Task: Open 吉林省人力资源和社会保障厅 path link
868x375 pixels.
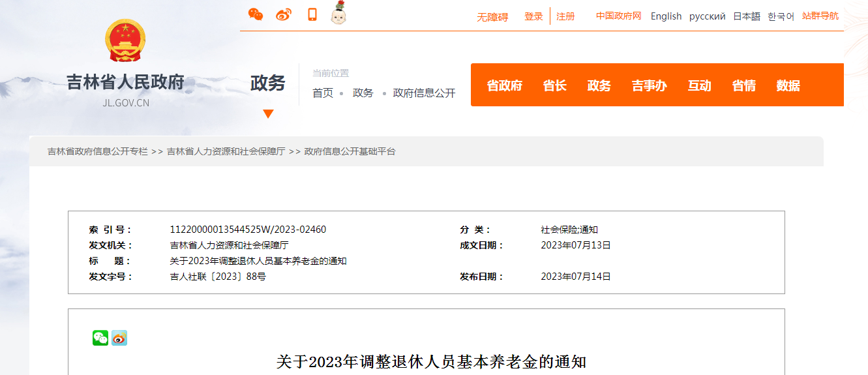Action: pyautogui.click(x=226, y=151)
